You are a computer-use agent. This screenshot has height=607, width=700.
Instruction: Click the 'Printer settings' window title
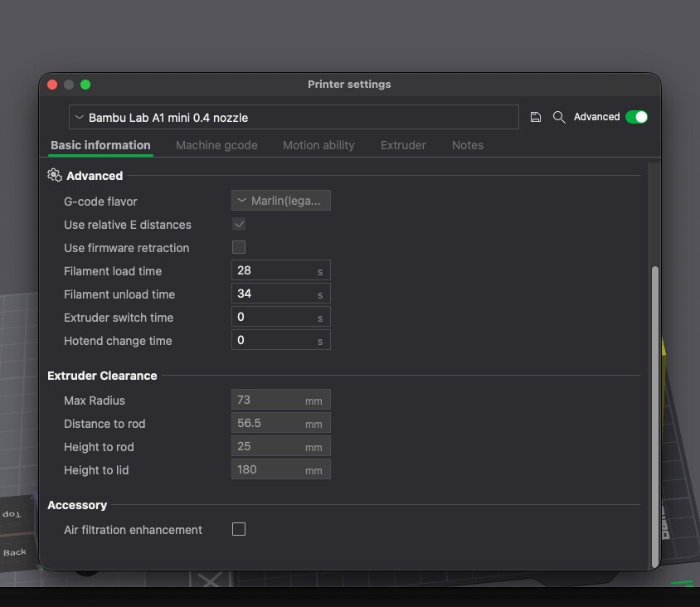click(349, 85)
